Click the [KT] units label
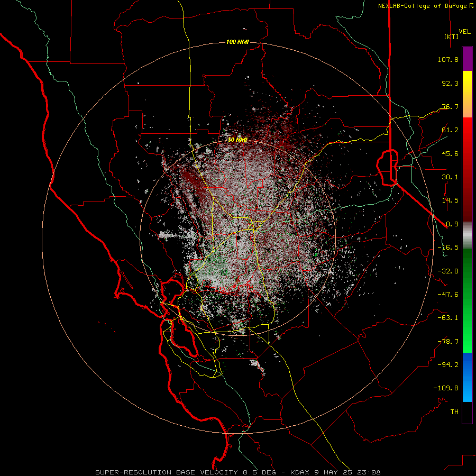The height and width of the screenshot is (476, 476). point(451,36)
